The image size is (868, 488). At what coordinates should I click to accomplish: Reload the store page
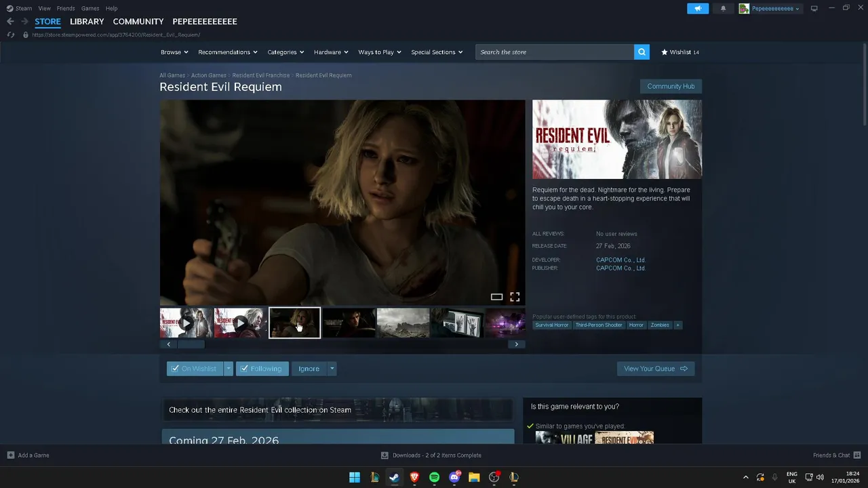10,35
